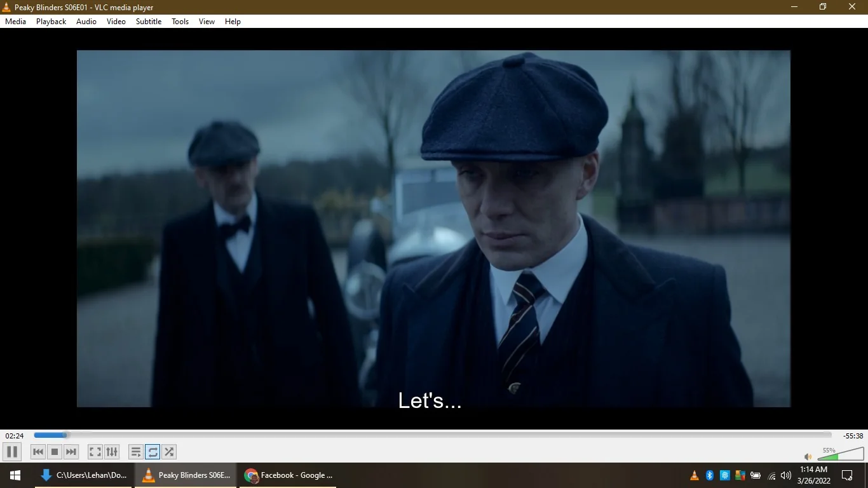The height and width of the screenshot is (488, 868).
Task: Show extended settings with the sliders icon
Action: 112,452
